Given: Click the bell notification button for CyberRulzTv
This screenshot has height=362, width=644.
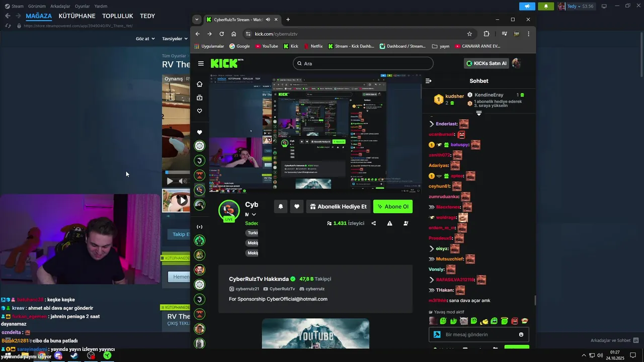Looking at the screenshot, I should click(281, 207).
